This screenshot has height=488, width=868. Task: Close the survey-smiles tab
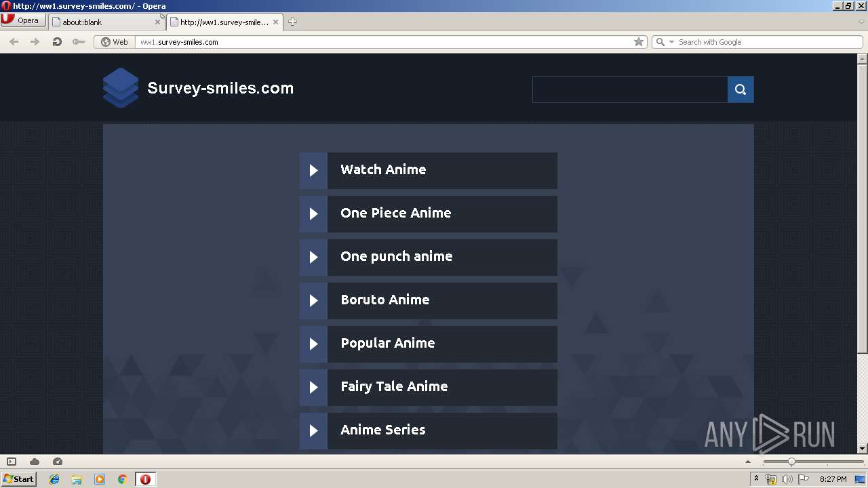click(275, 22)
